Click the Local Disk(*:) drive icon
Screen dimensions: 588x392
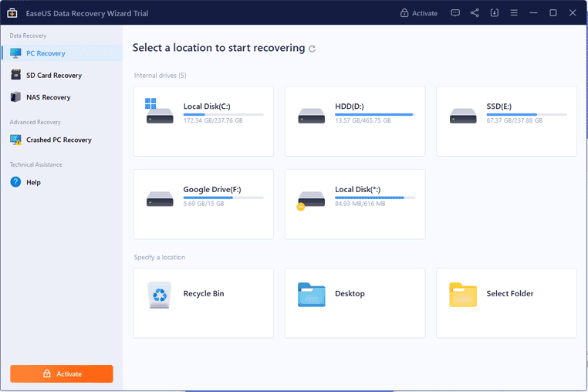311,201
